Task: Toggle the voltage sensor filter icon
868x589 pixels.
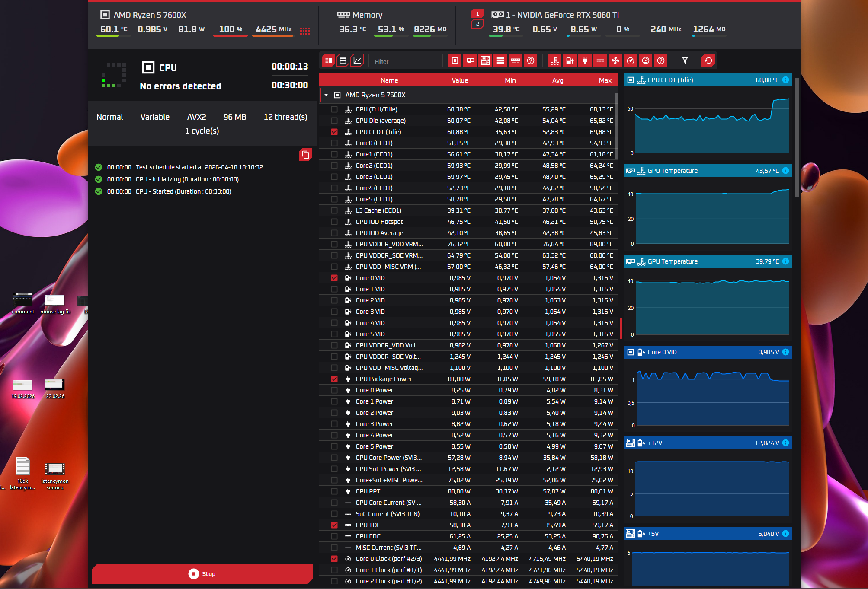Action: [570, 60]
